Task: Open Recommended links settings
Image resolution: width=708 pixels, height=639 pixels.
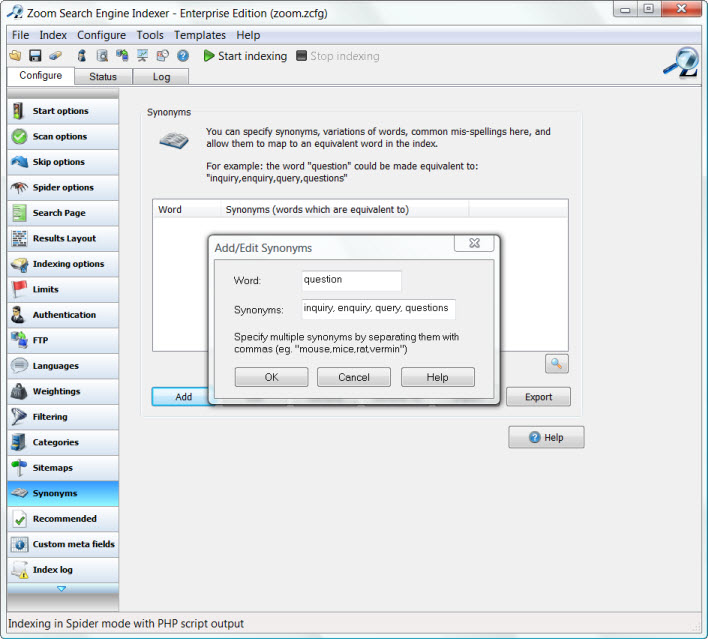Action: 63,519
